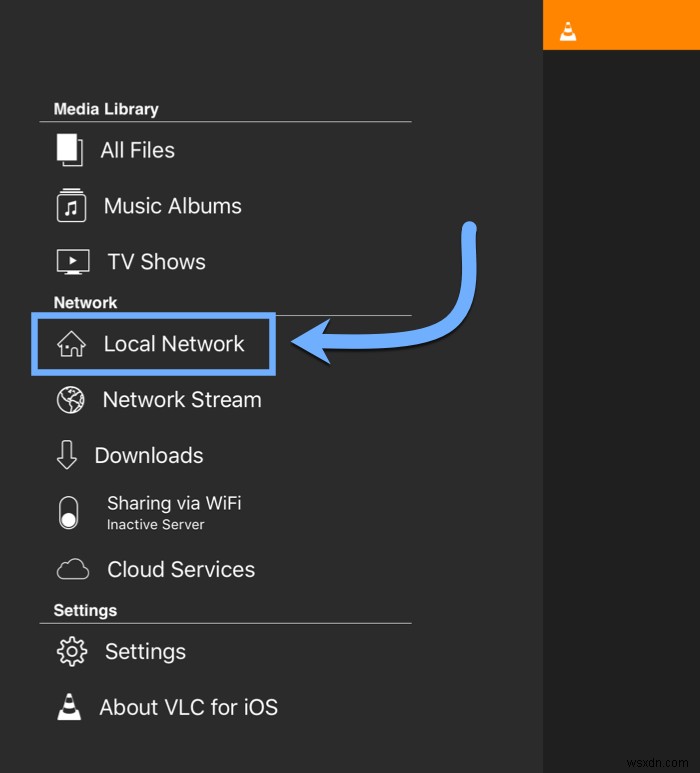This screenshot has height=773, width=700.
Task: Click the All Files document icon
Action: point(70,150)
